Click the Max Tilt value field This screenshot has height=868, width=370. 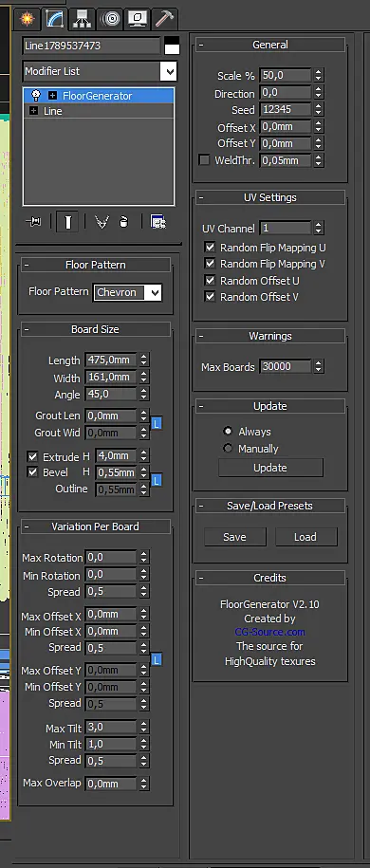pos(111,727)
